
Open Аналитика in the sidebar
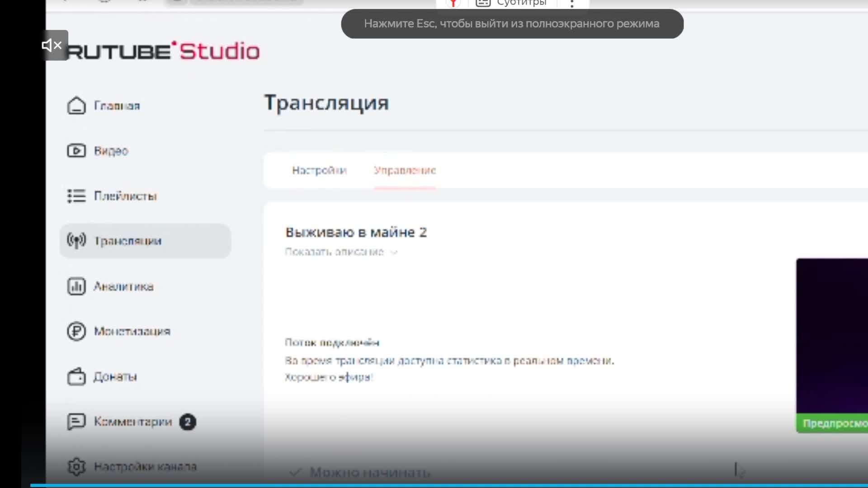point(123,286)
